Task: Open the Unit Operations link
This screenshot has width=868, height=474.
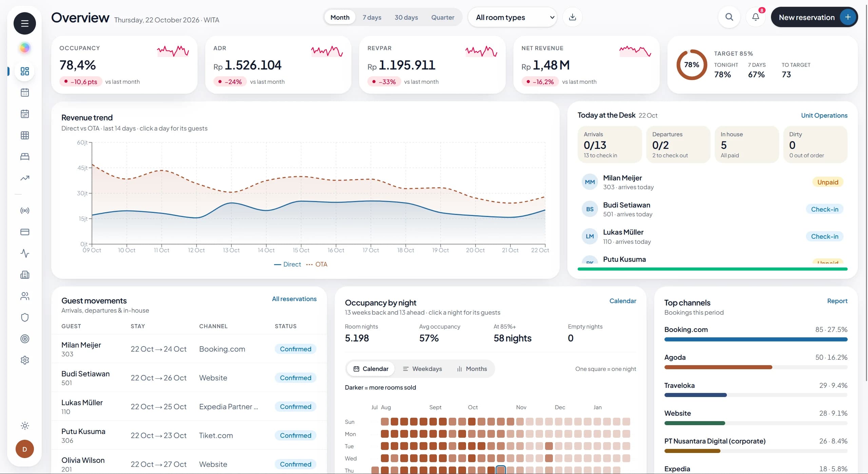Action: tap(824, 116)
